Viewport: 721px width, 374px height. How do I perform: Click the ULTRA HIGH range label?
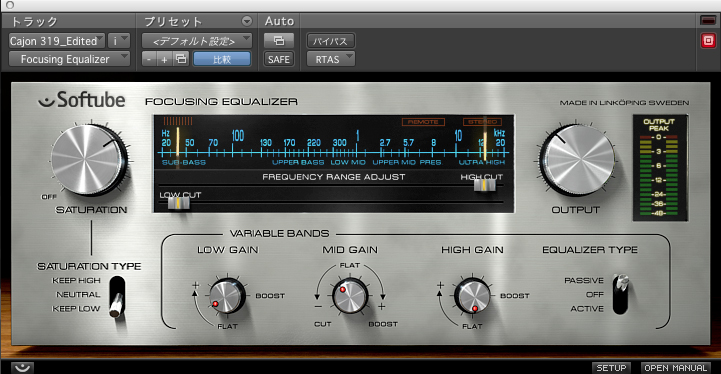(481, 162)
